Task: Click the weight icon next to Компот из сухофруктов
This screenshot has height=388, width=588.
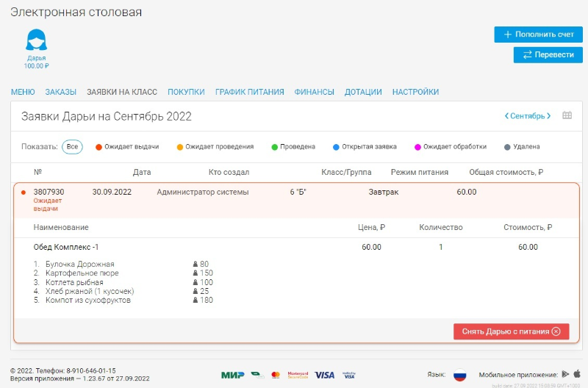Action: (196, 301)
